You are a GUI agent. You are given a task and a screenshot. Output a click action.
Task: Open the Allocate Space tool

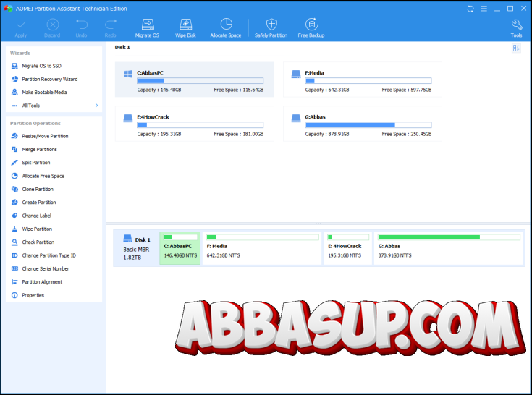(x=226, y=28)
